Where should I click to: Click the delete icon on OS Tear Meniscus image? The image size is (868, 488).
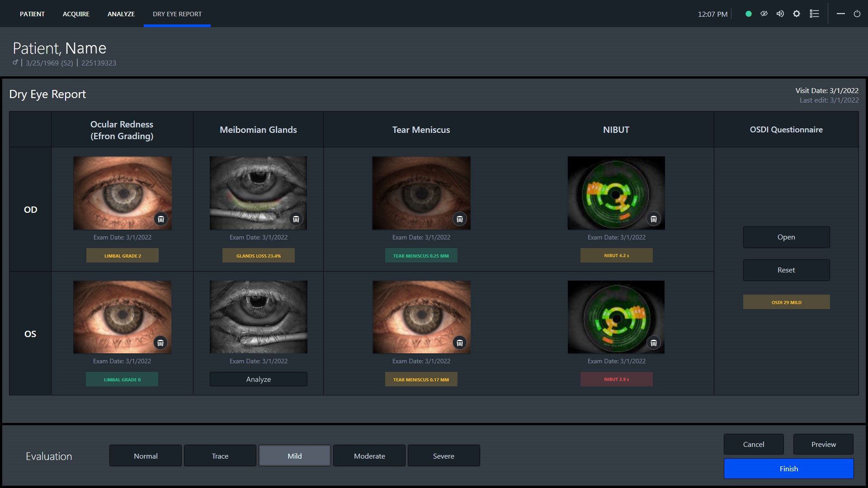click(x=459, y=343)
